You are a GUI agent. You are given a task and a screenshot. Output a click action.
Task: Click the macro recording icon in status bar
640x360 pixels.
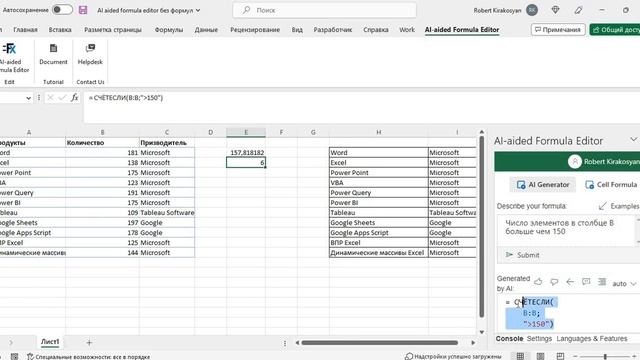(14, 356)
